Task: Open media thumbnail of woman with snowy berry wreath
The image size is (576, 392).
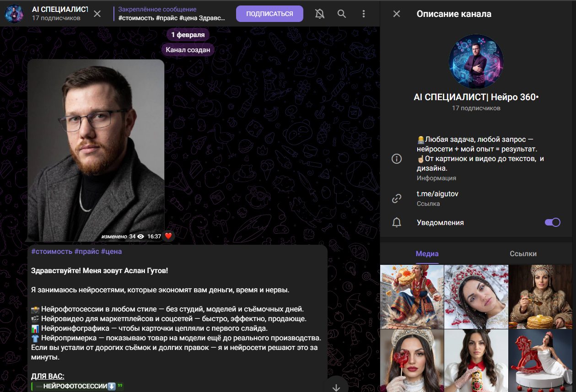Action: click(x=476, y=296)
